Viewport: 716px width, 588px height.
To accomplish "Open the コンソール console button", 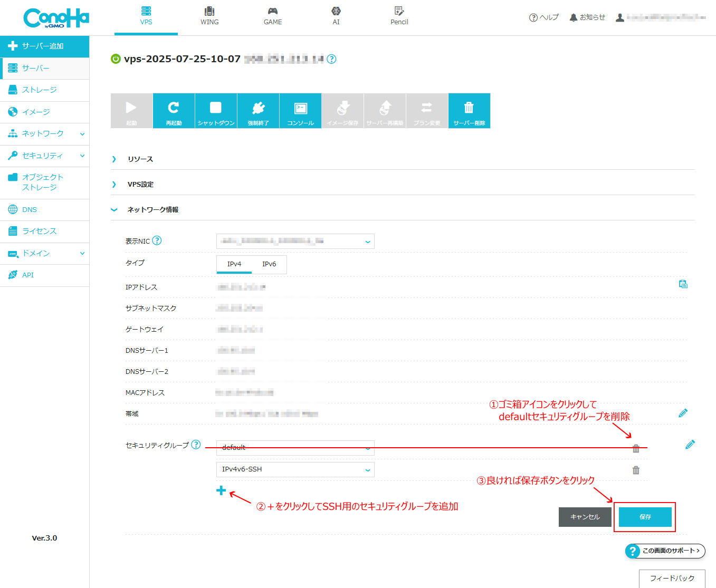I will point(300,111).
